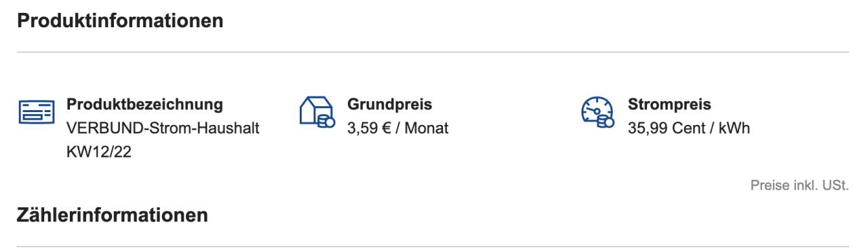Select the Produktinformationen heading
This screenshot has width=868, height=248.
point(120,20)
